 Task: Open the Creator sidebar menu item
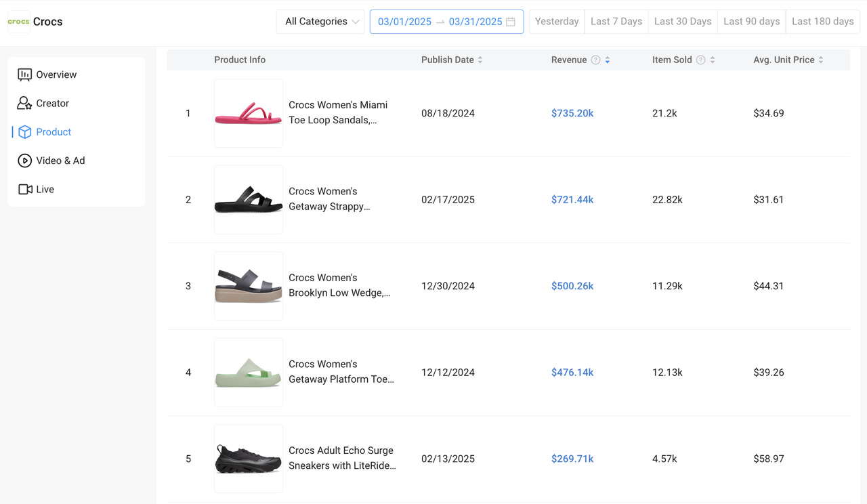pos(77,103)
